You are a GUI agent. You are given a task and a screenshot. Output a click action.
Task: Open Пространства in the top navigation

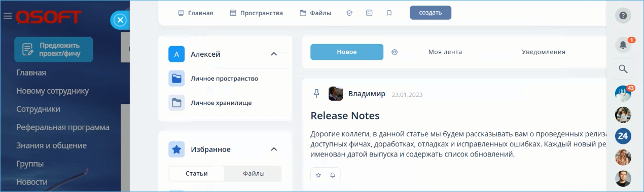256,13
